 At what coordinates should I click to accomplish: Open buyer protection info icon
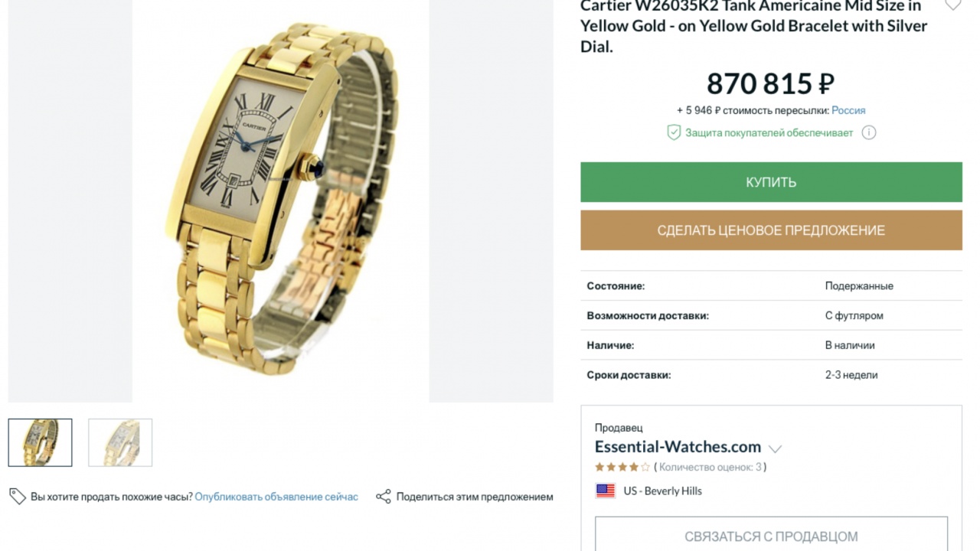click(x=868, y=132)
